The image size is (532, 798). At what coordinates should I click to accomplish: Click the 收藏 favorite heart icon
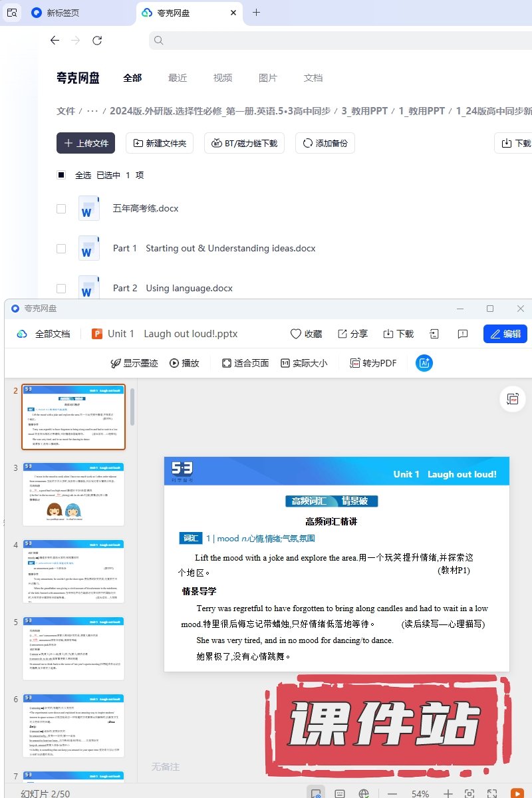(306, 334)
